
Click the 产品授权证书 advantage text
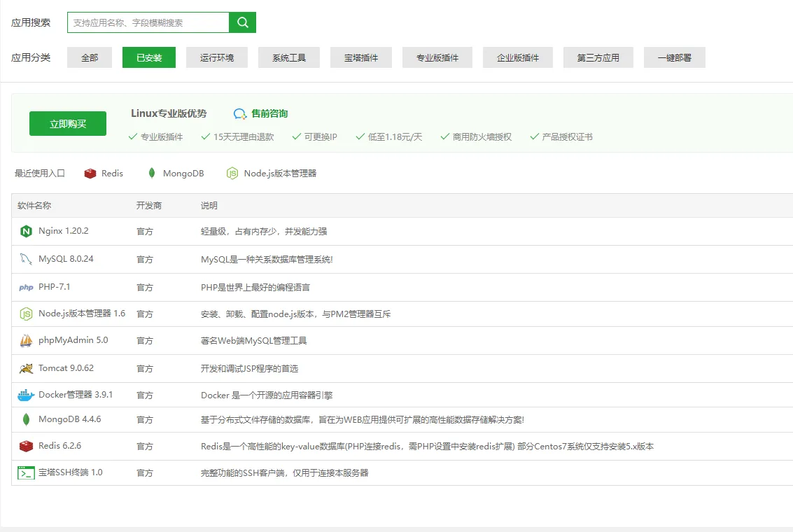[x=567, y=137]
